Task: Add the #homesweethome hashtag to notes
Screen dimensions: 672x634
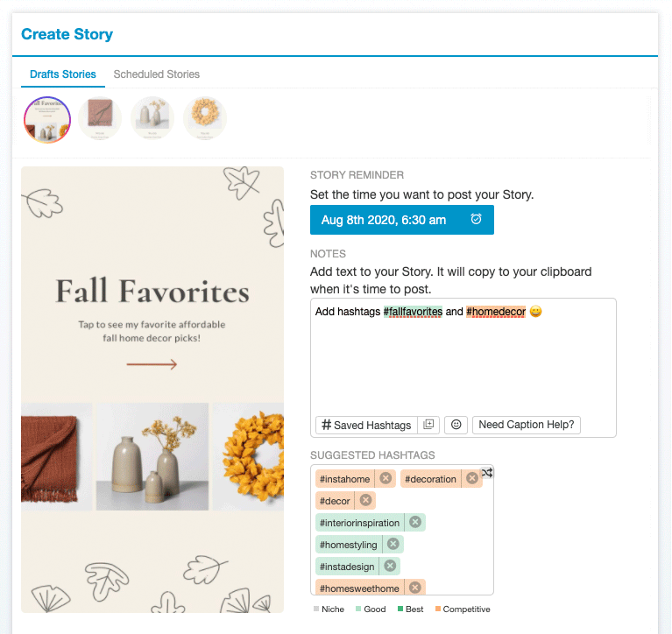Action: pos(359,588)
